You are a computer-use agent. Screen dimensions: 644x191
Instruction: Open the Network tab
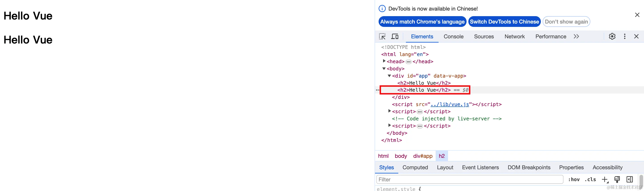pos(514,37)
